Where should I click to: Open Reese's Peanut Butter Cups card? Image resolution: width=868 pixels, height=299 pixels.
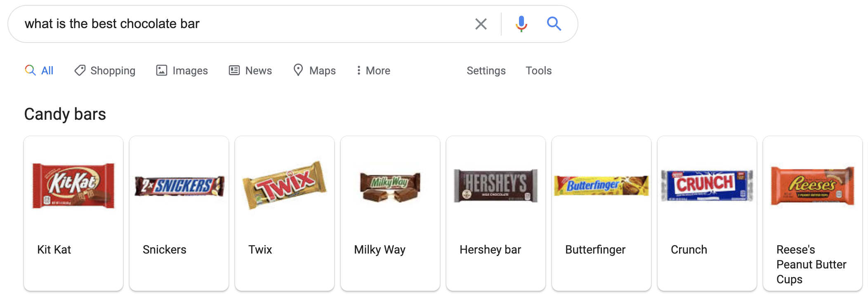coord(813,214)
